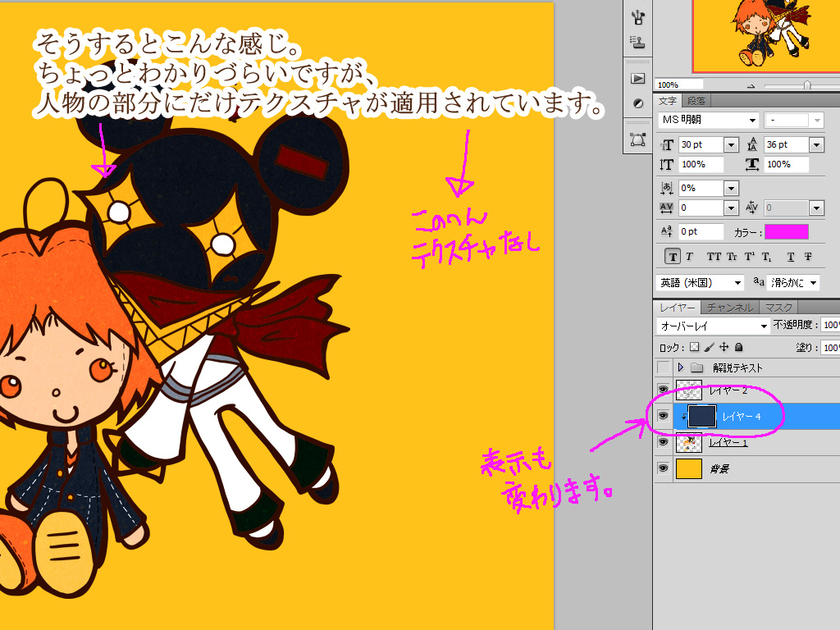
Task: Hide レイヤー 2 using its eye icon
Action: point(663,391)
